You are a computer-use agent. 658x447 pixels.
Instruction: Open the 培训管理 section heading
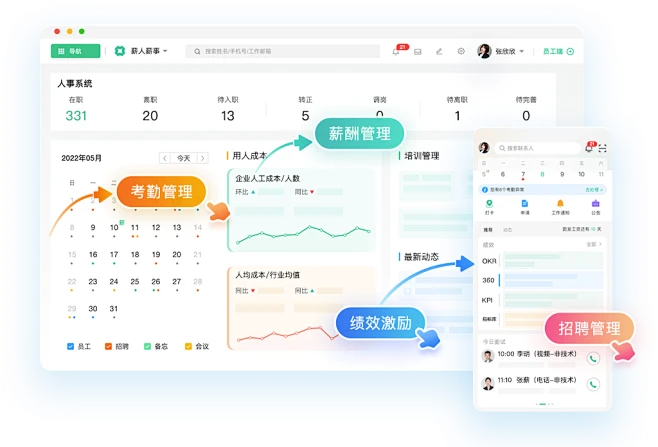(421, 156)
